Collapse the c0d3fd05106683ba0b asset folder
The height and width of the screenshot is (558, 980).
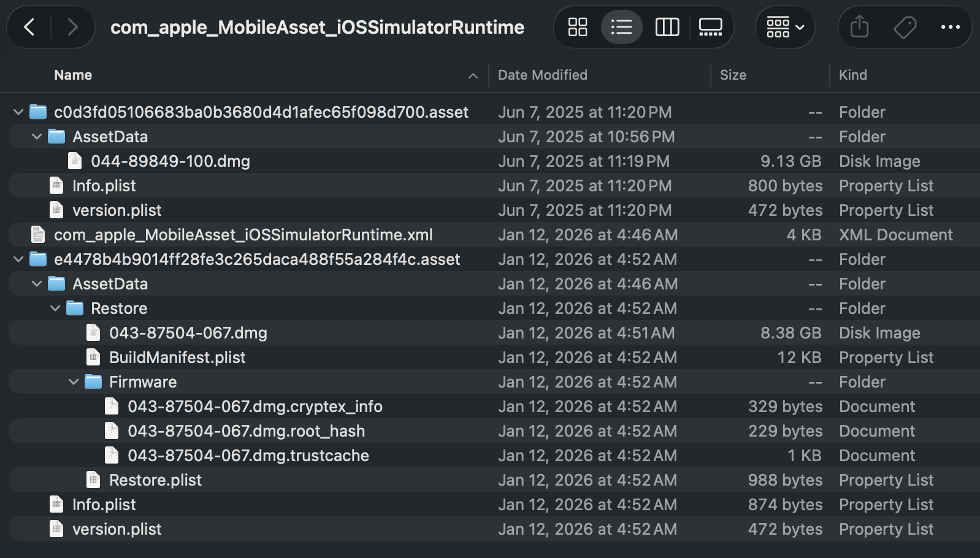point(18,112)
